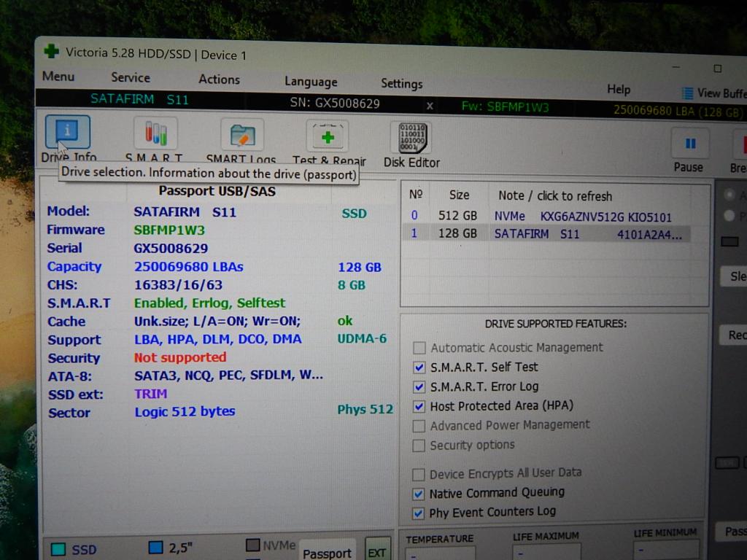Open the Disk Editor toolbar icon
Viewport: 747px width, 560px height.
coord(411,139)
